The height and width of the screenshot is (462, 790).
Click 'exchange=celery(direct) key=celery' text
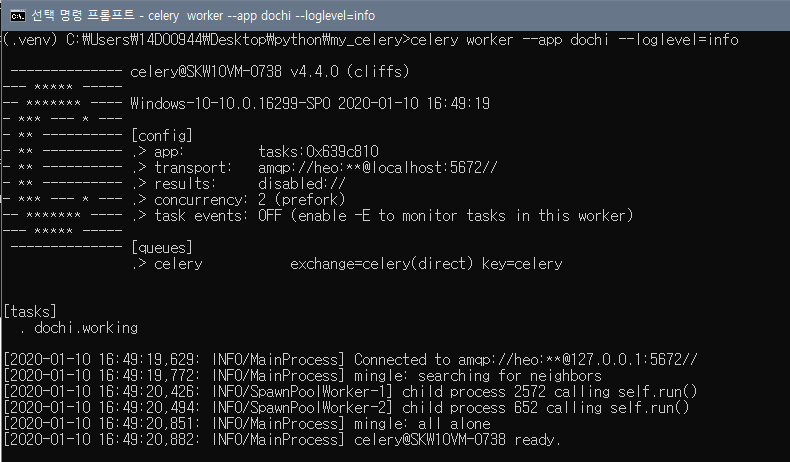tap(426, 263)
